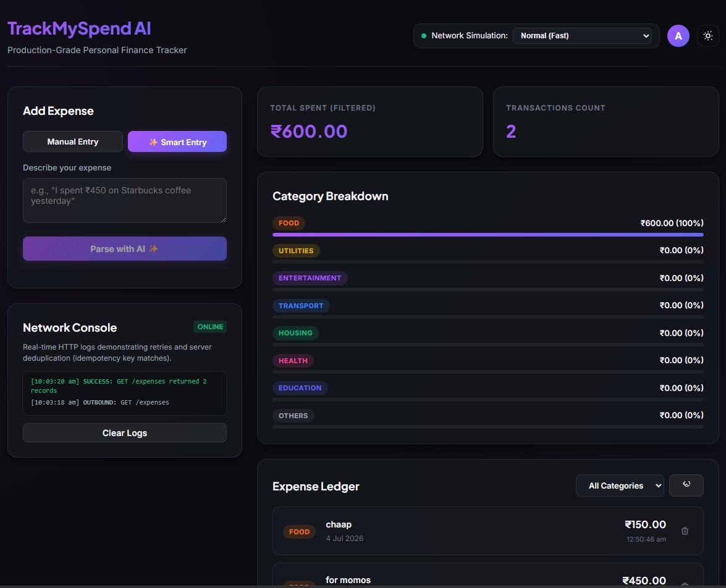Image resolution: width=726 pixels, height=588 pixels.
Task: Click the ₹450.00 momos amount
Action: [x=644, y=581]
